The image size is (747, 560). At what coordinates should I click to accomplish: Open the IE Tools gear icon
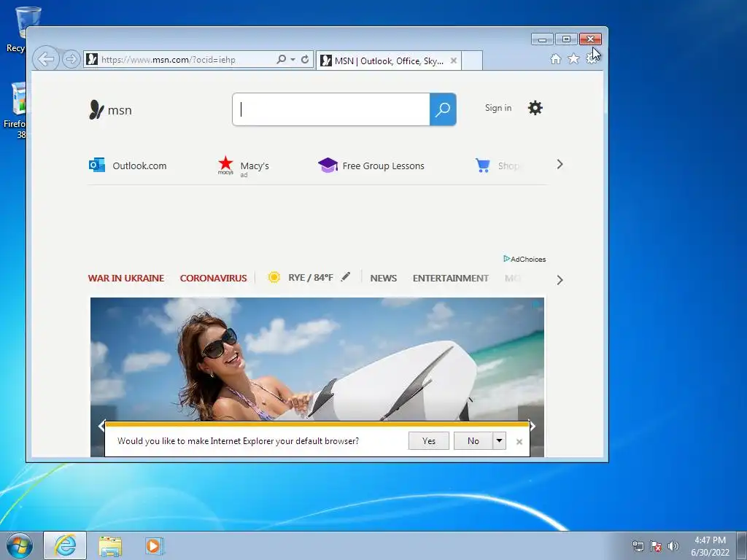591,58
